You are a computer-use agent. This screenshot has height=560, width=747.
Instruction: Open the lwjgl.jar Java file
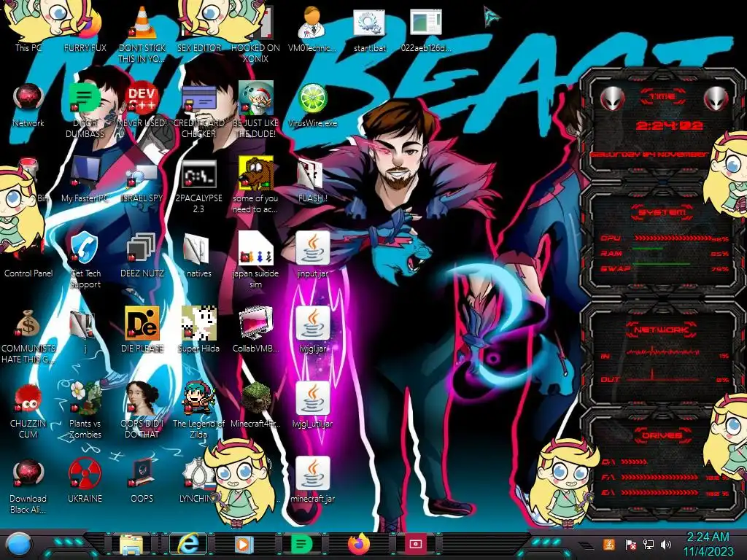(312, 323)
